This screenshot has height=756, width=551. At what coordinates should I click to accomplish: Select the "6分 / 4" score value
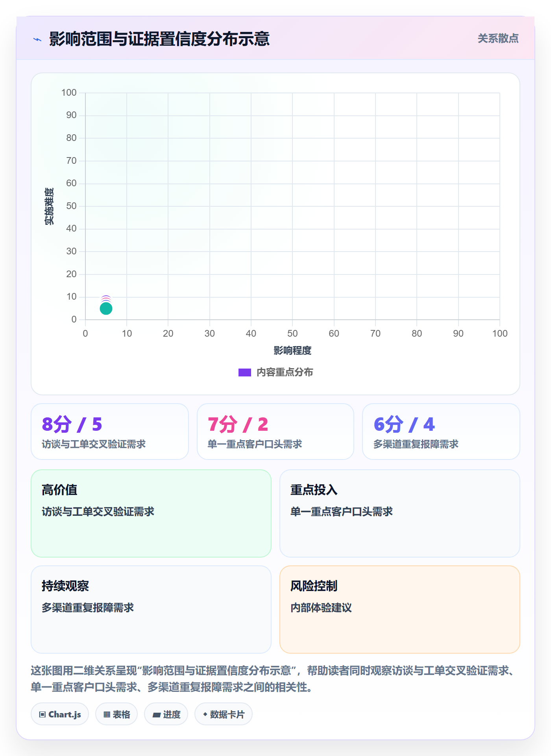(x=404, y=424)
